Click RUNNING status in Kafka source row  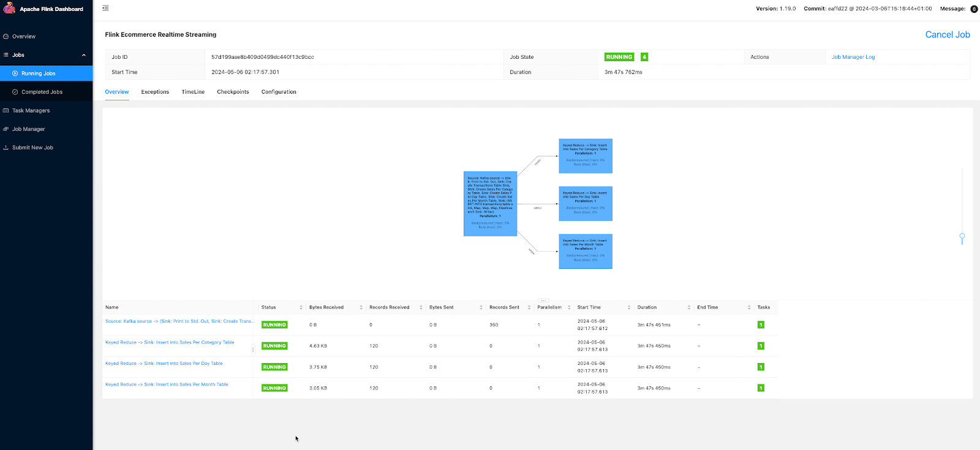[x=274, y=325]
